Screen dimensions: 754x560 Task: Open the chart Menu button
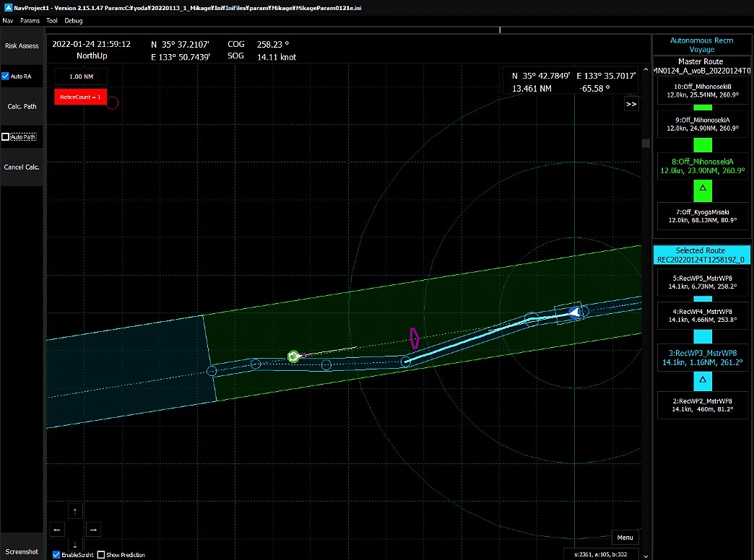(625, 538)
